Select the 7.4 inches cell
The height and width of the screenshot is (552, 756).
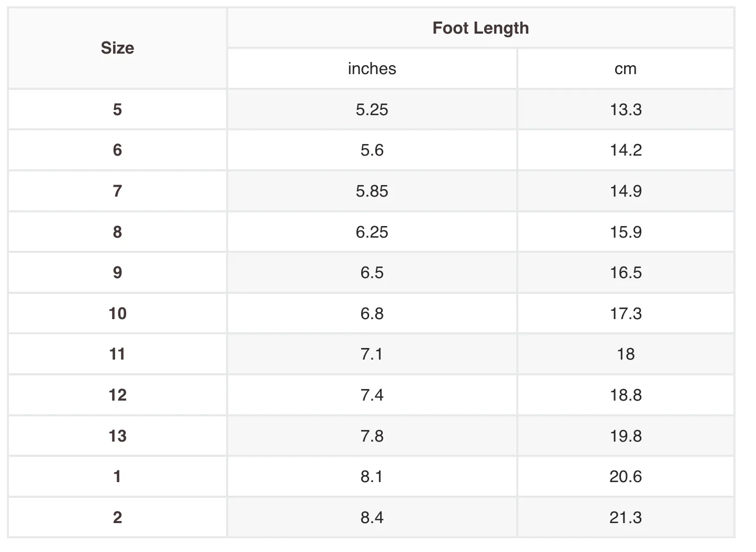[x=372, y=395]
